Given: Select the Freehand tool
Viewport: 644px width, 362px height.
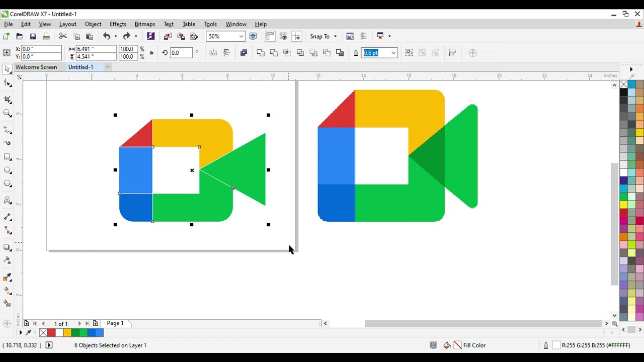Looking at the screenshot, I should pyautogui.click(x=7, y=130).
